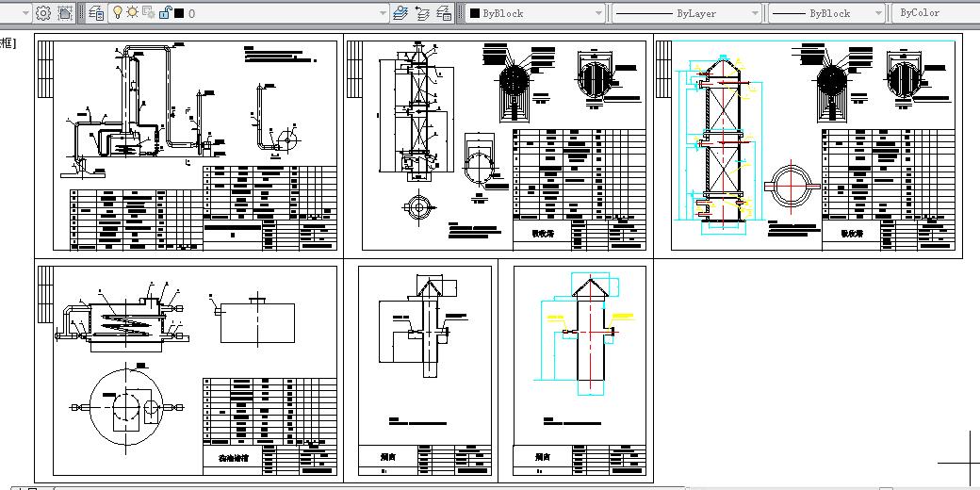This screenshot has width=980, height=490.
Task: Expand the workspace selector dropdown arrow
Action: (25, 12)
